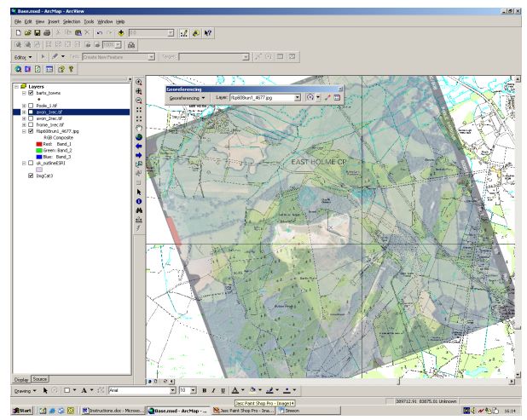Go back to previous extent
Image resolution: width=527 pixels, height=420 pixels.
click(139, 146)
